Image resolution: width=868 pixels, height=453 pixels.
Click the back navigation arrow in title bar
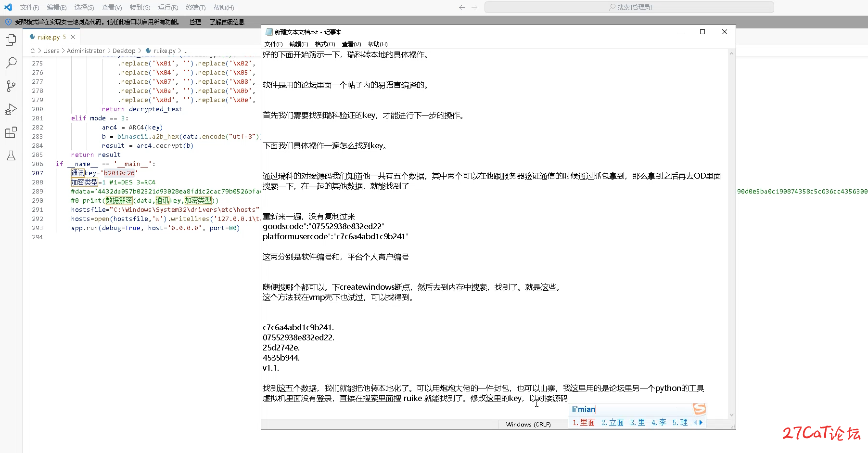pyautogui.click(x=462, y=7)
